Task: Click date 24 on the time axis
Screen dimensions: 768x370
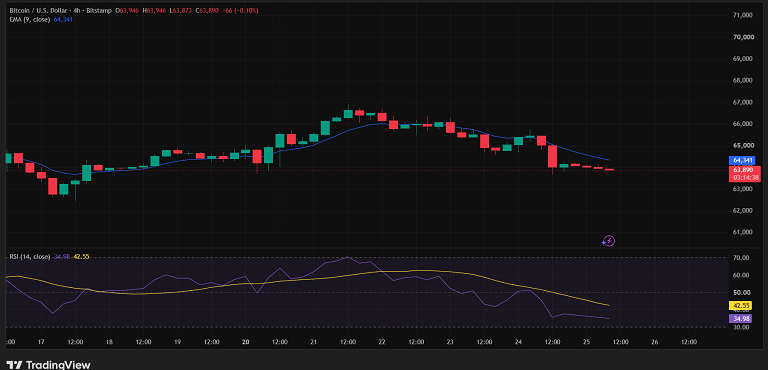Action: (x=518, y=342)
